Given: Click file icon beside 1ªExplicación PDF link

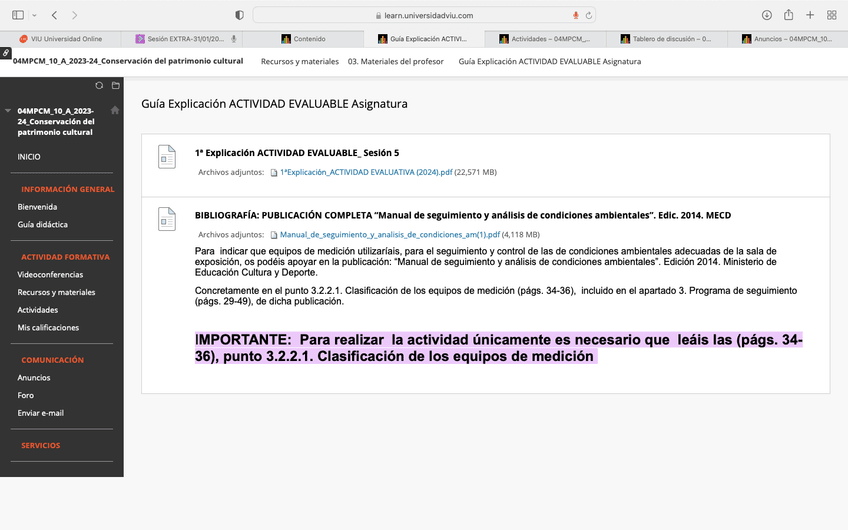Looking at the screenshot, I should click(274, 173).
